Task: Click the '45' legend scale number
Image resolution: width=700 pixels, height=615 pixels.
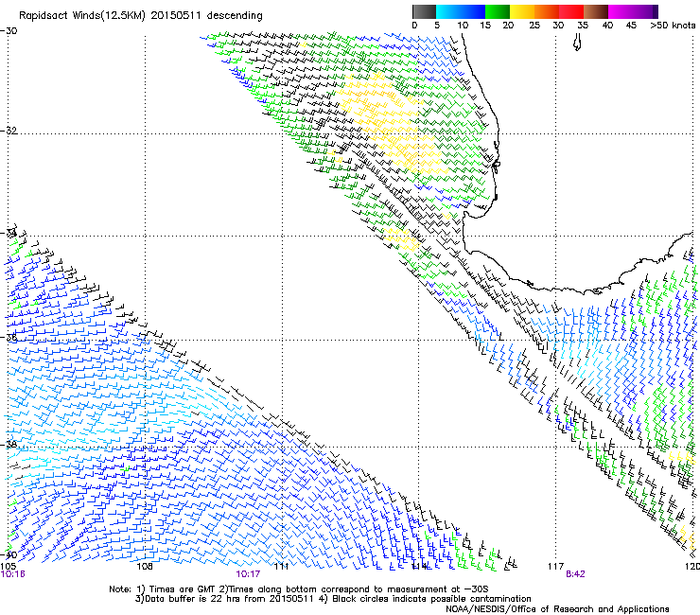Action: coord(631,26)
